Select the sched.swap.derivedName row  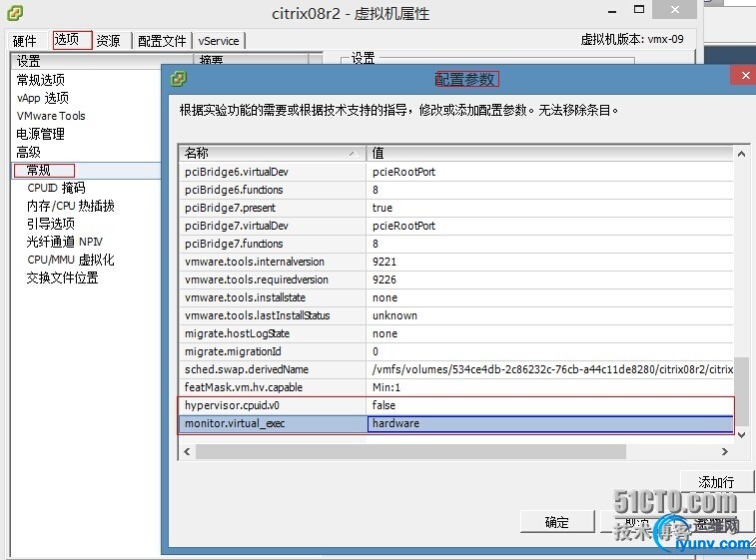tap(456, 369)
